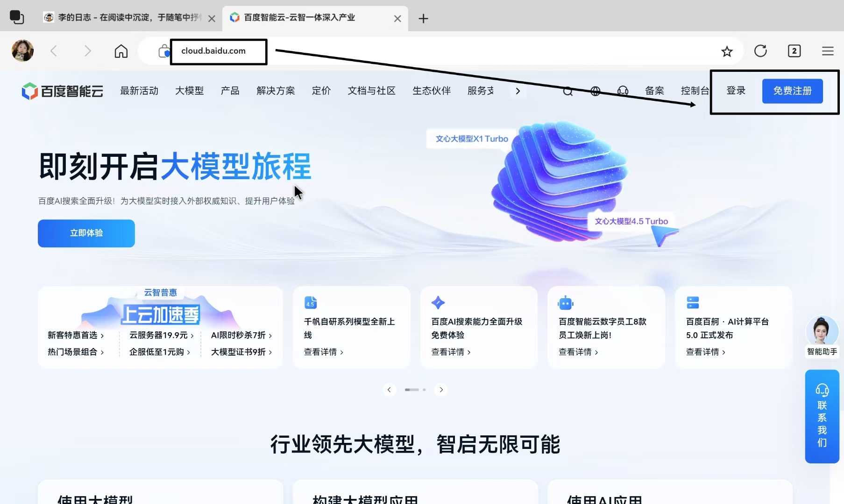Open the browser home page icon

click(121, 51)
